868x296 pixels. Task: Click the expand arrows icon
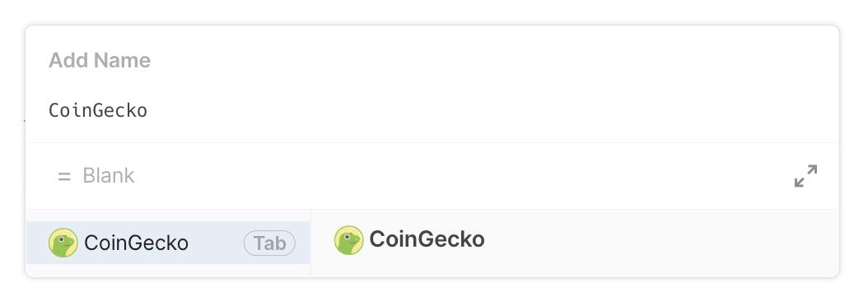click(x=805, y=176)
